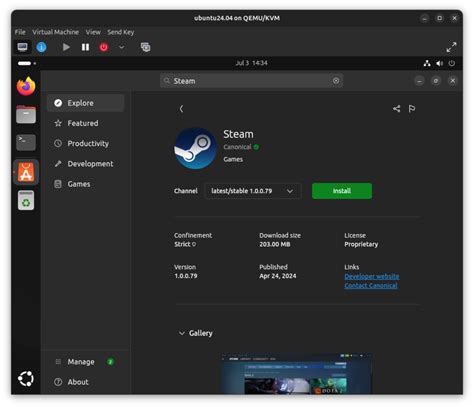
Task: Click the share icon for Steam
Action: [396, 109]
